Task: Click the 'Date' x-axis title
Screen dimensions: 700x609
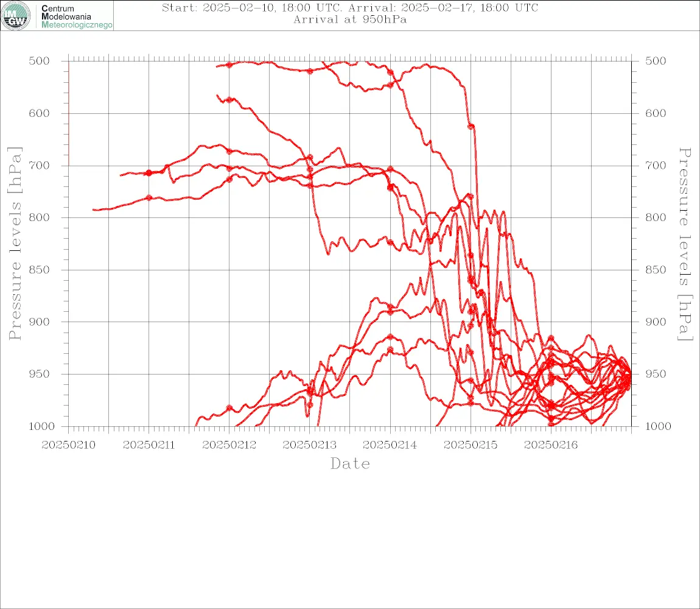Action: point(350,463)
